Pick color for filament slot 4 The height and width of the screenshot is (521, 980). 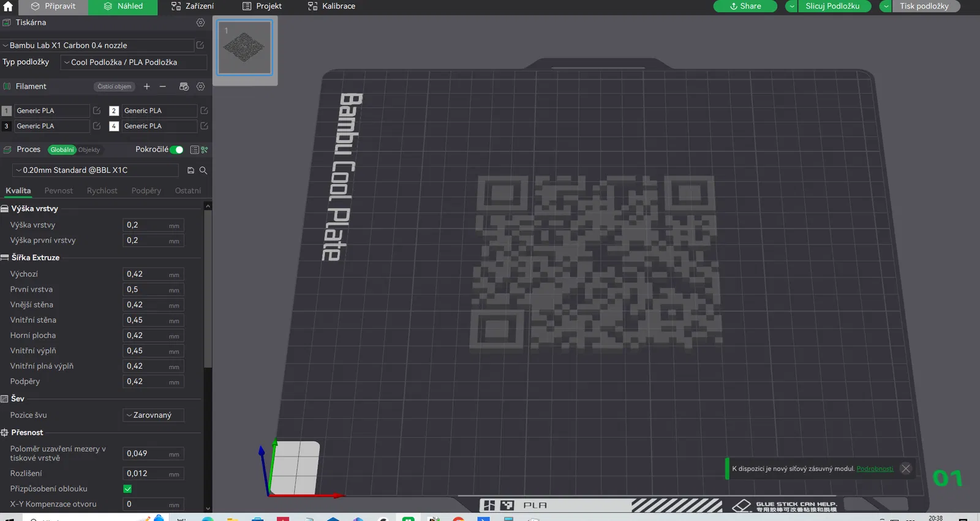(x=114, y=126)
